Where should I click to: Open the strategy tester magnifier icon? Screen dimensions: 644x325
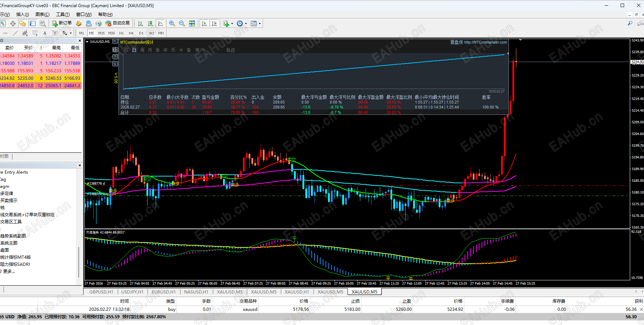pyautogui.click(x=43, y=23)
